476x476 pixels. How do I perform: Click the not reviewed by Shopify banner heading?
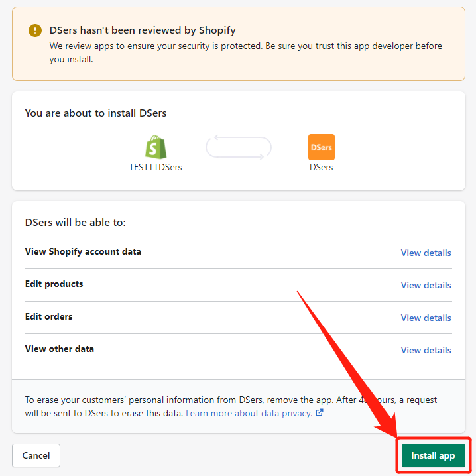click(x=143, y=30)
